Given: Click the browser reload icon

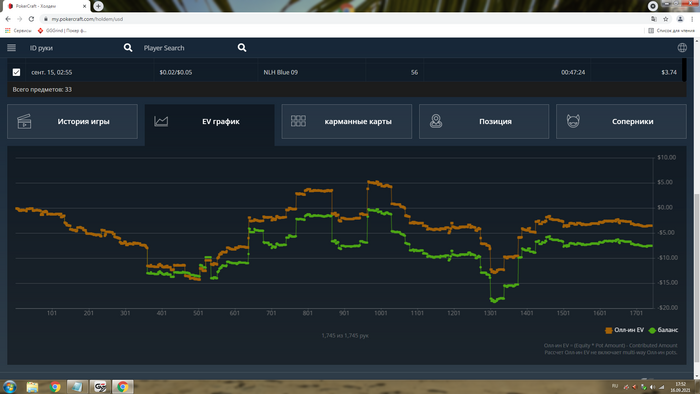Looking at the screenshot, I should pos(31,19).
